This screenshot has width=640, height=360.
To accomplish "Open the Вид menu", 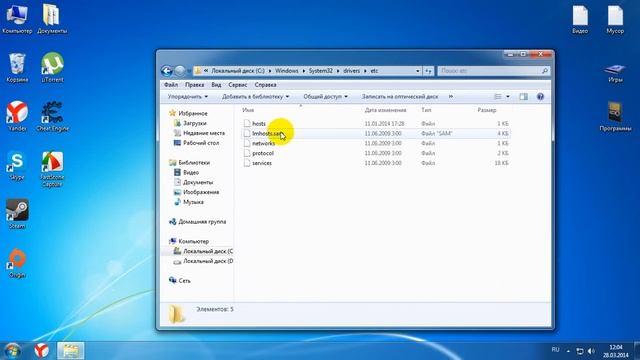I will click(x=216, y=85).
